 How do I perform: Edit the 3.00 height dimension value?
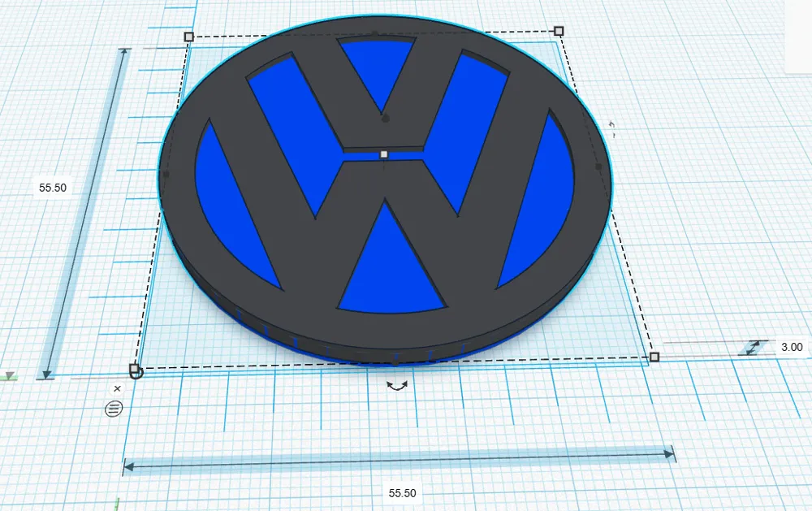coord(792,347)
